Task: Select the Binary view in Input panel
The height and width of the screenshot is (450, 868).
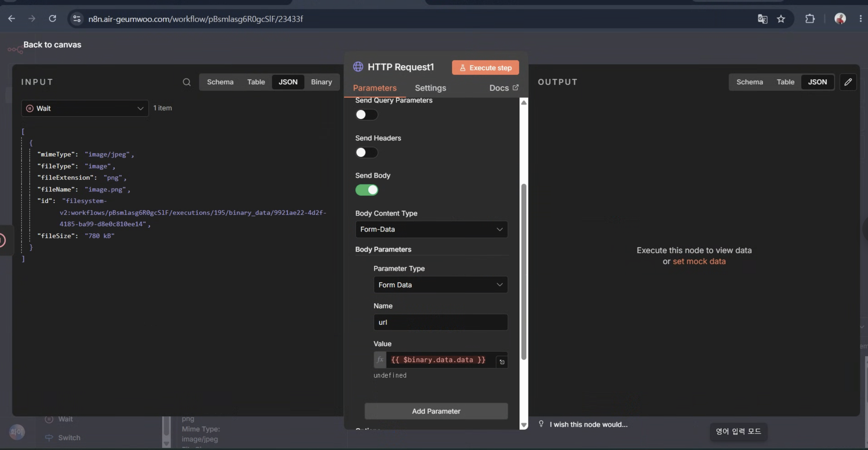Action: point(321,82)
